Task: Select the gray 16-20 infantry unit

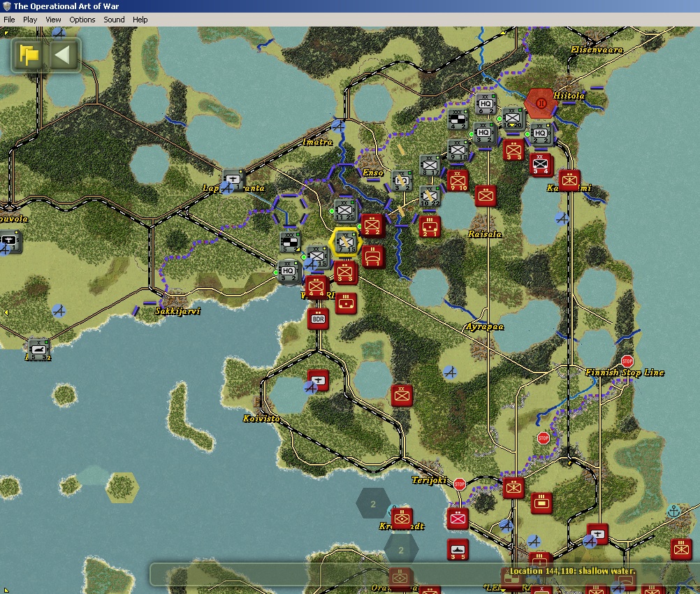Action: pos(513,118)
